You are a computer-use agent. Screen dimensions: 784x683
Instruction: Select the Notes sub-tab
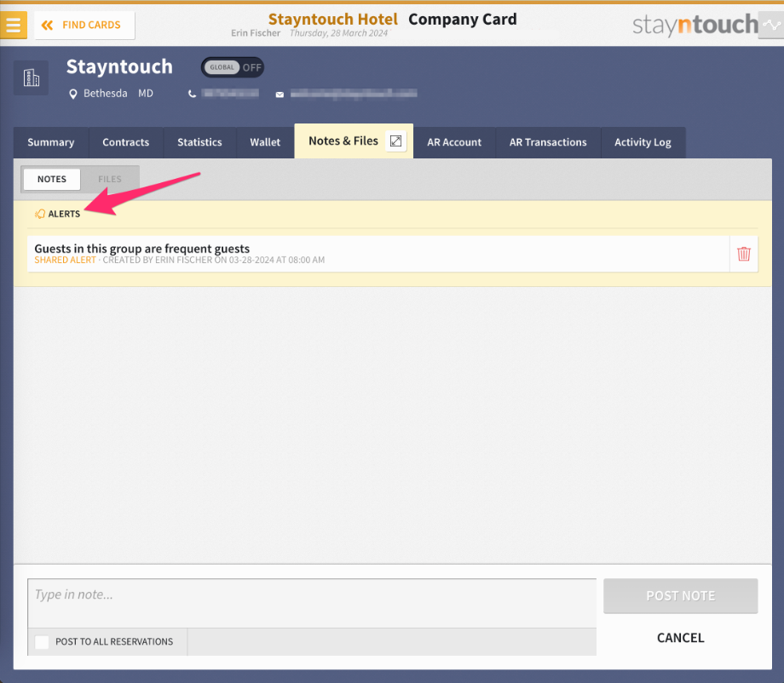(52, 179)
